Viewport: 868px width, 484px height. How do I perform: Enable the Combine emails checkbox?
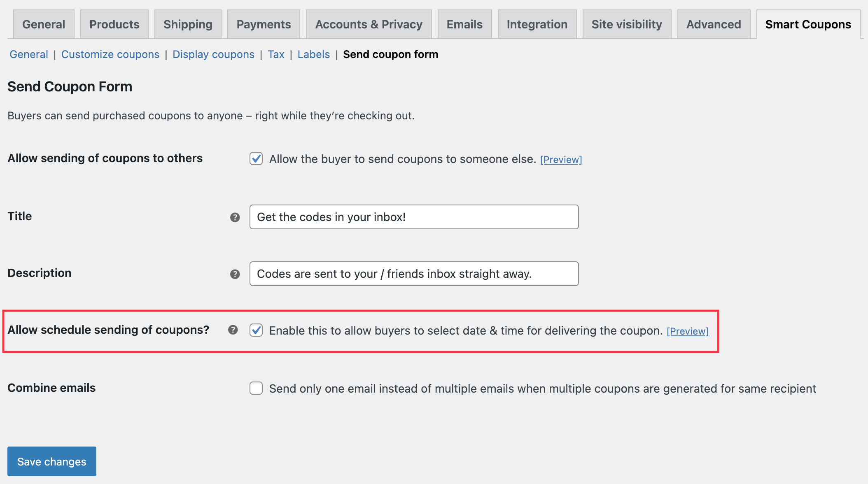[256, 388]
